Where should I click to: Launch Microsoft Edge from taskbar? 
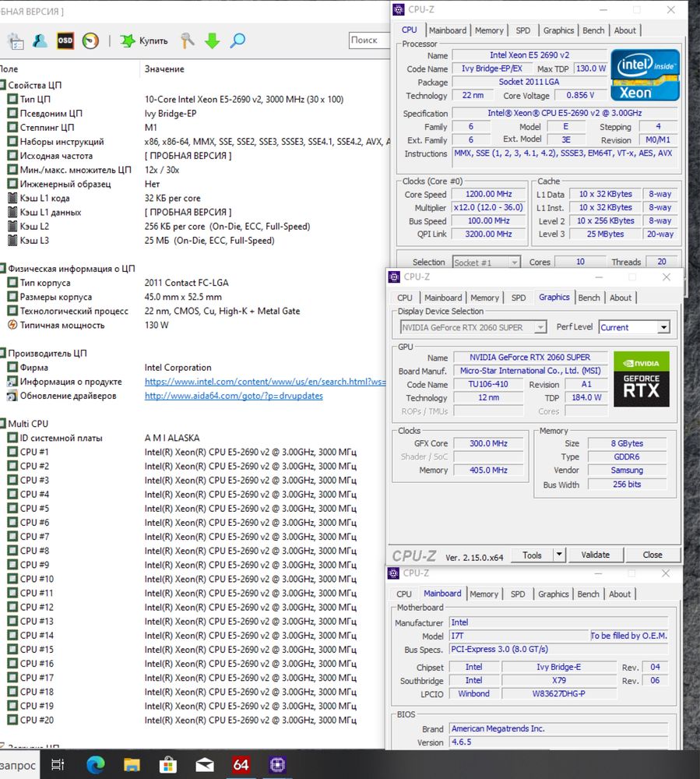point(95,765)
